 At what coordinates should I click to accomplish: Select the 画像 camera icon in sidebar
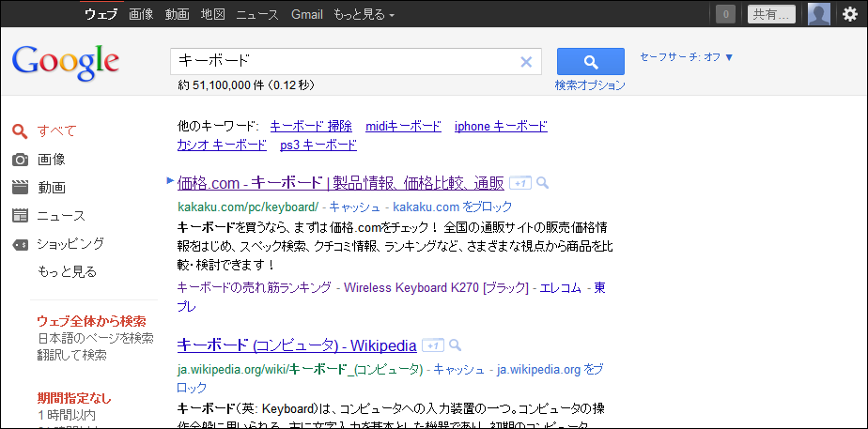[x=20, y=160]
